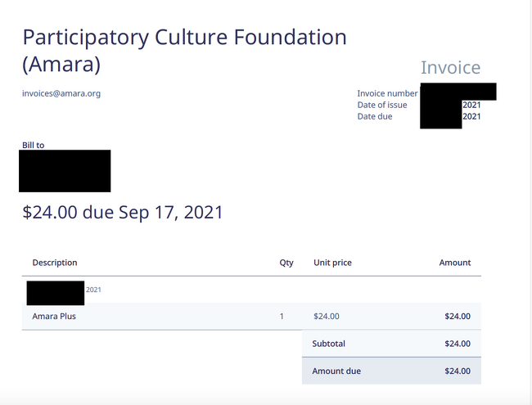
Task: Click the Qty column header
Action: (286, 263)
